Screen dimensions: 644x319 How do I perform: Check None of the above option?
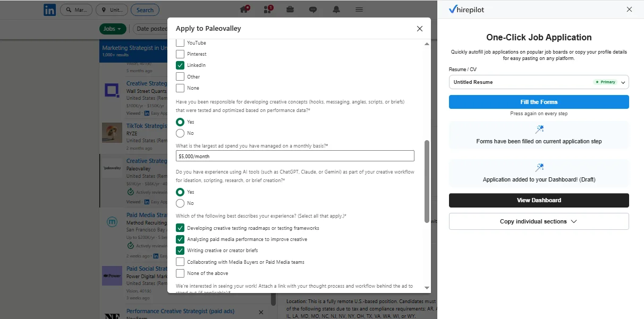click(x=180, y=273)
